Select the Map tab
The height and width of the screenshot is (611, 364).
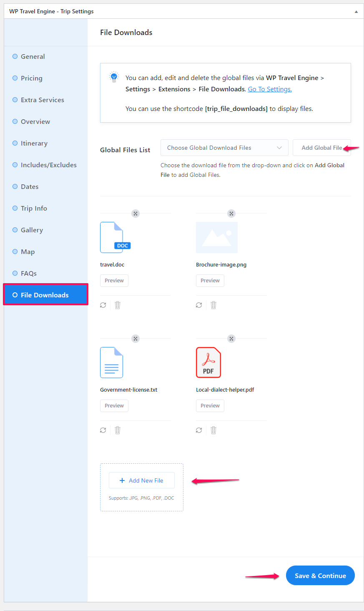(46, 252)
